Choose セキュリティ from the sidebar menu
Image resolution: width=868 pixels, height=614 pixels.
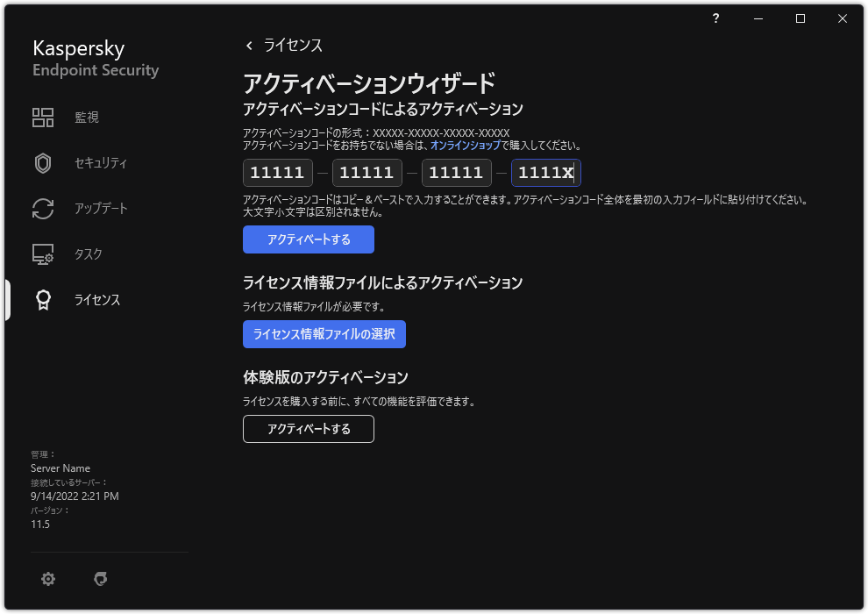click(x=98, y=162)
